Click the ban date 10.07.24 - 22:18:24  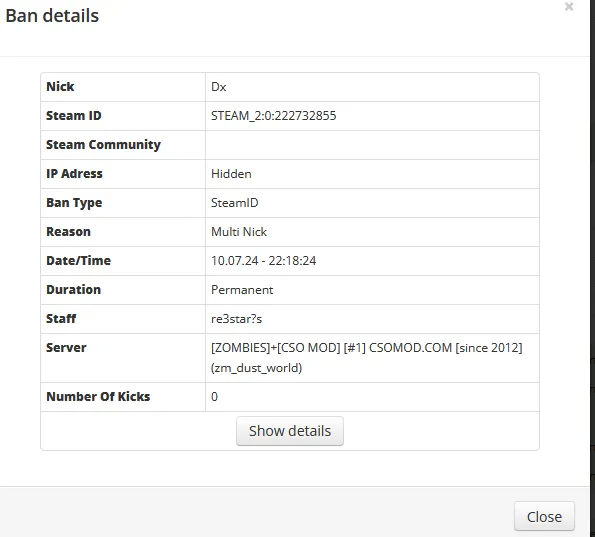click(263, 261)
